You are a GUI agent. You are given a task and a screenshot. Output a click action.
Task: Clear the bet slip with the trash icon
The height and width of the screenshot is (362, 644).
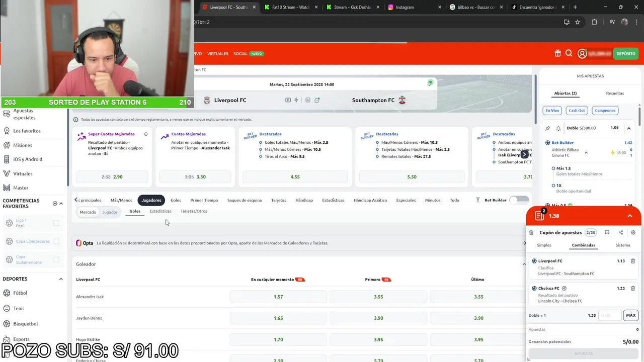tap(531, 233)
